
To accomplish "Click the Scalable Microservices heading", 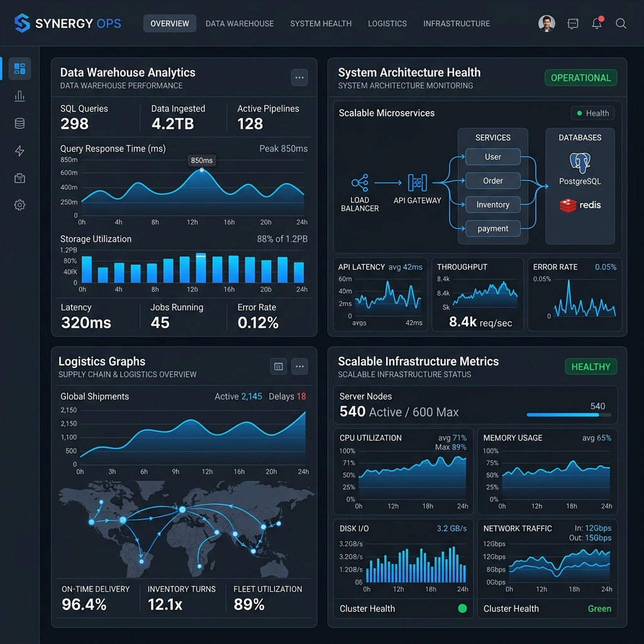I will coord(387,113).
